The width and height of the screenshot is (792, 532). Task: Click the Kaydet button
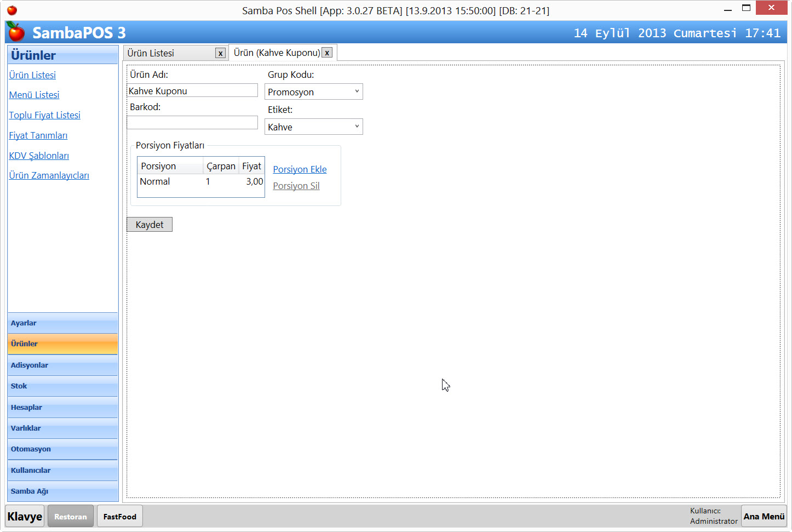[x=150, y=225]
